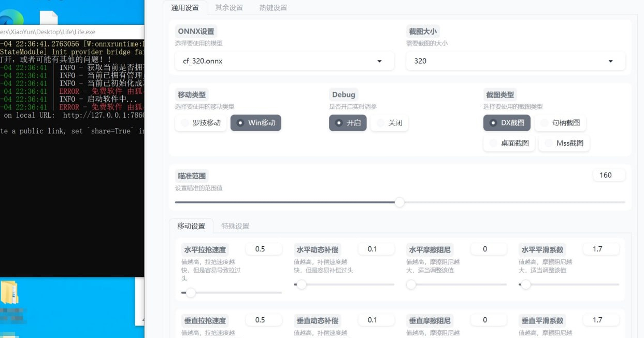Choose the Win移动 movement type
Screen dimensions: 644x338
[x=256, y=123]
